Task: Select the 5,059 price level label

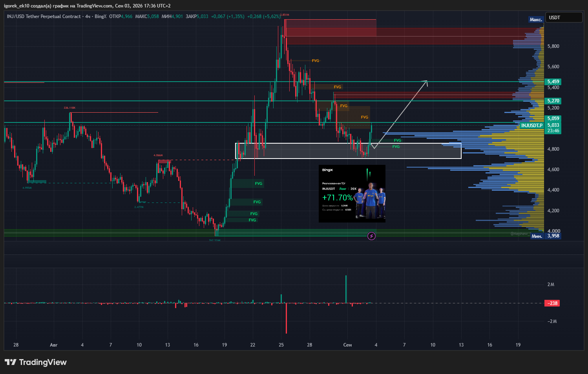Action: coord(553,119)
